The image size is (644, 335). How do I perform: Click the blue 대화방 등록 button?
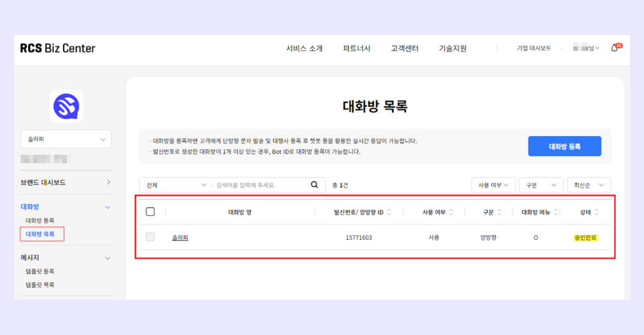coord(565,146)
